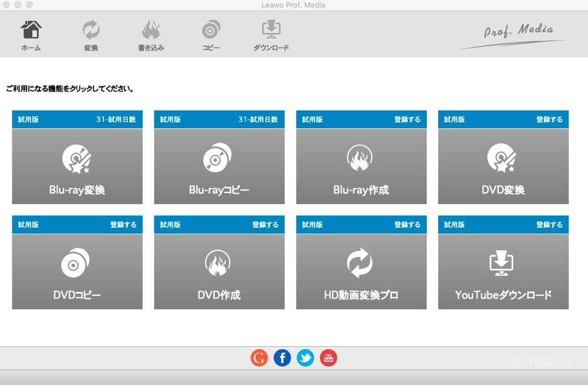Screen dimensions: 588x385
Task: Start the Blu-ray作成 burning module
Action: click(x=361, y=165)
